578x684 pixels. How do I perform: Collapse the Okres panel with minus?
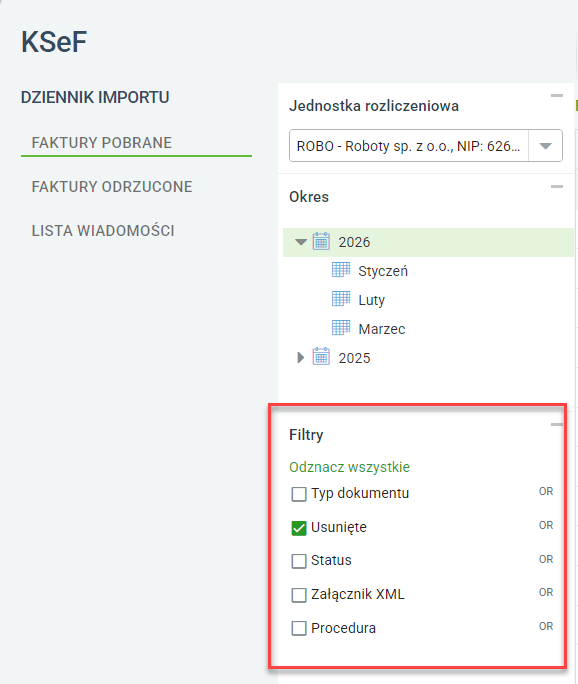557,187
